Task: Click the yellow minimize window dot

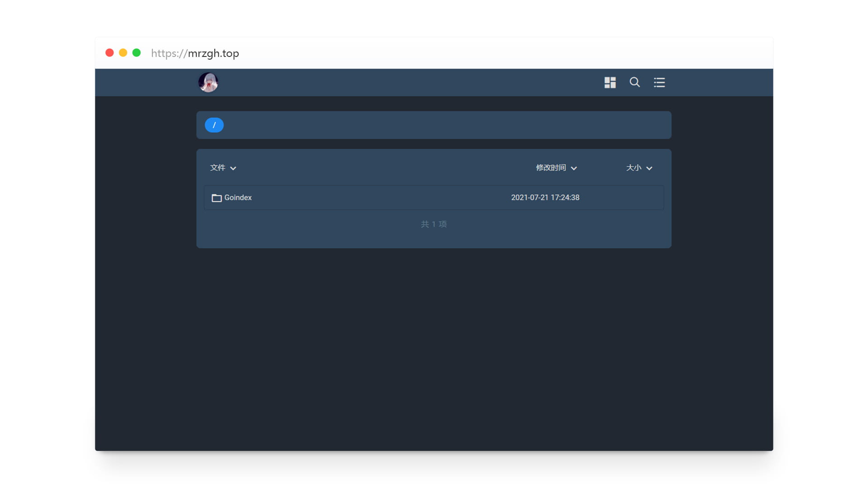Action: 123,53
